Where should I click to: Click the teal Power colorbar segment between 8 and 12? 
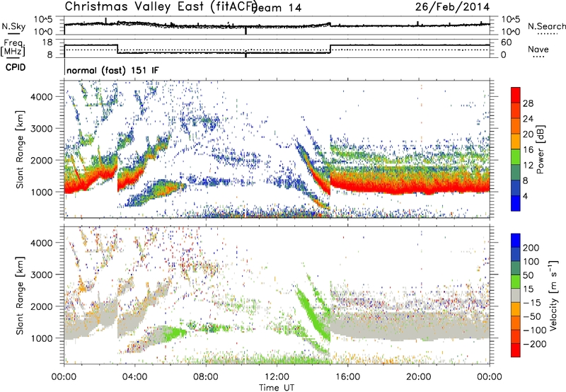(x=516, y=173)
